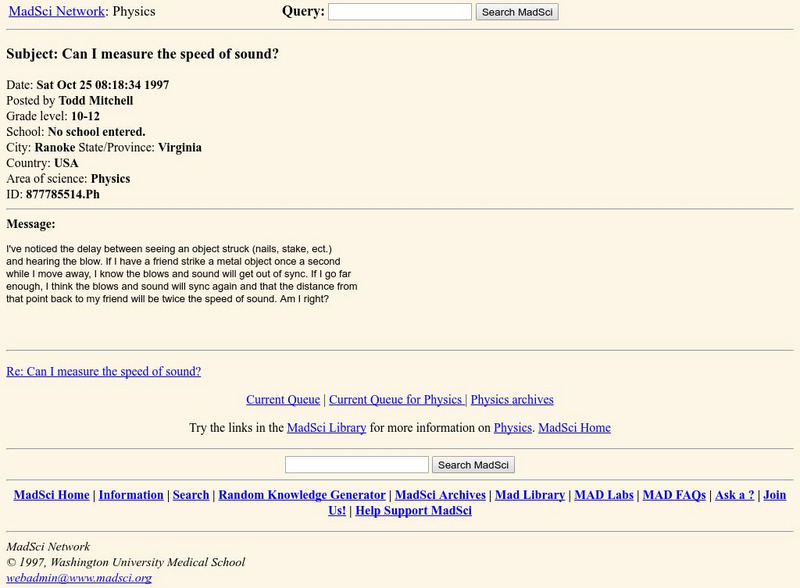Viewport: 800px width, 588px height.
Task: Select the subject heading 'Can I measure the speed of sound?'
Action: pos(170,54)
